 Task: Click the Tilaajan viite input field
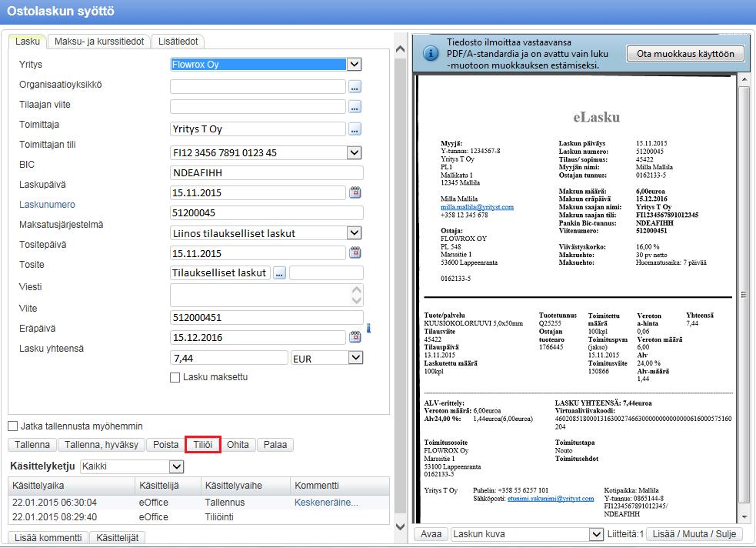pyautogui.click(x=258, y=107)
